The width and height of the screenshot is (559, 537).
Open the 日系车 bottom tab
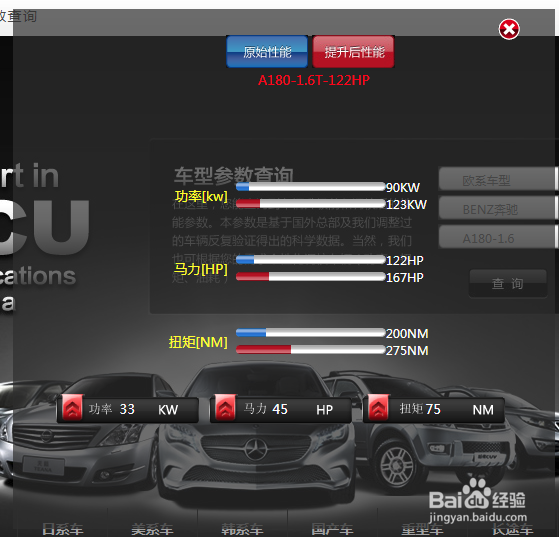coord(63,530)
